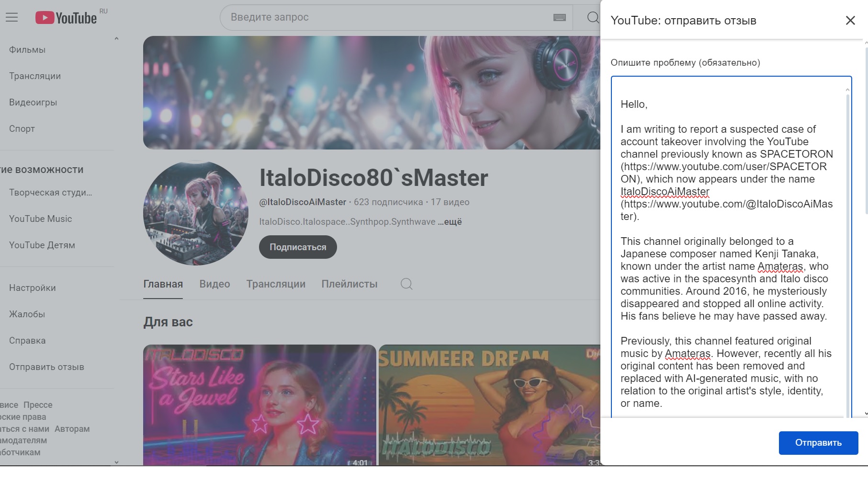This screenshot has width=868, height=496.
Task: Click the sidebar scroll-up arrow
Action: [x=116, y=39]
